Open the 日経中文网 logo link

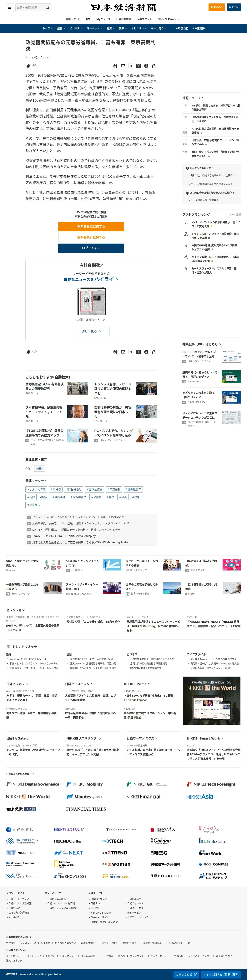pyautogui.click(x=21, y=809)
